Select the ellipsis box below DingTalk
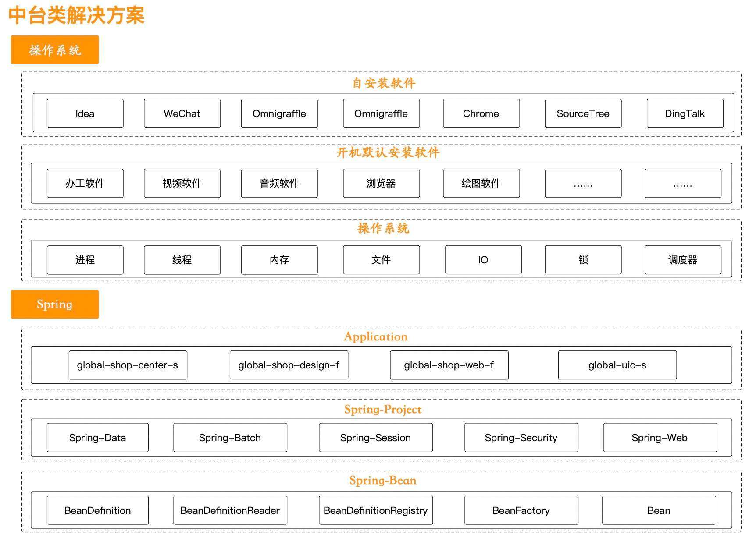Image resolution: width=756 pixels, height=538 pixels. click(683, 183)
